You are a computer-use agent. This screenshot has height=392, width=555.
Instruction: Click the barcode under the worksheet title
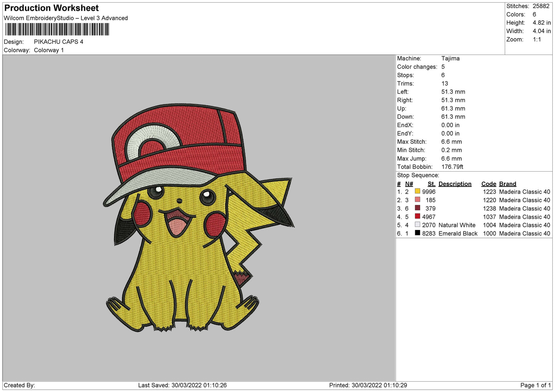click(x=57, y=30)
